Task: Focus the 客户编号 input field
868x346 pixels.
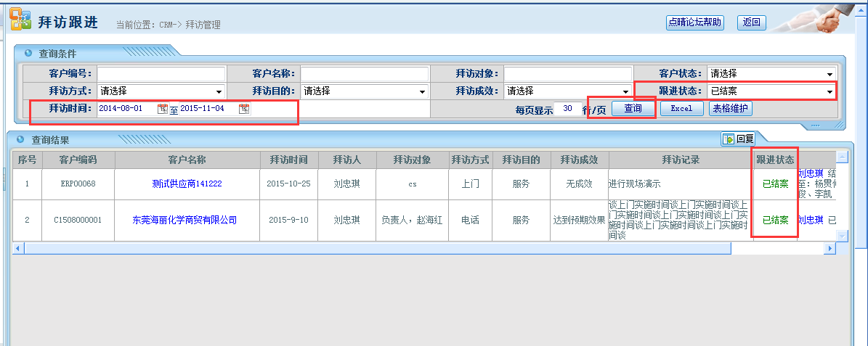Action: [x=161, y=73]
